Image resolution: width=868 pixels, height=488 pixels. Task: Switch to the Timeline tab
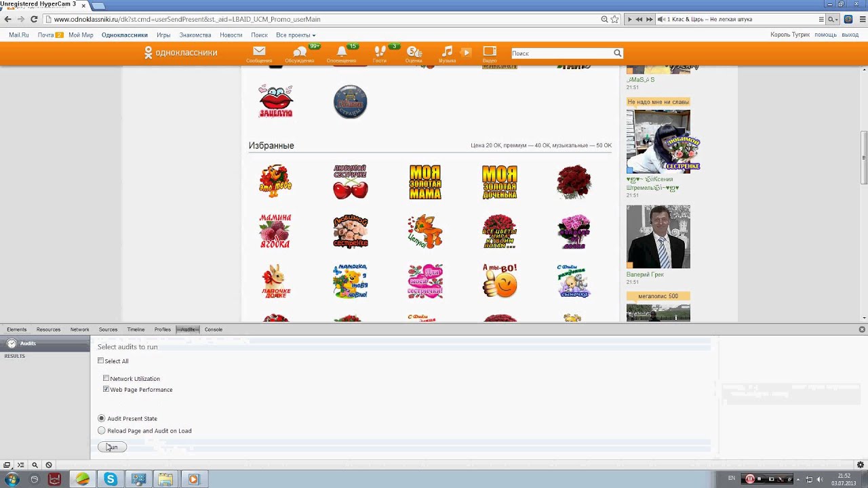[x=136, y=329]
